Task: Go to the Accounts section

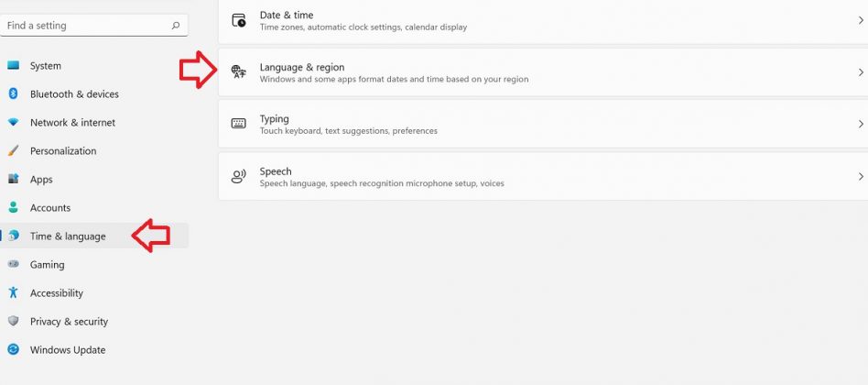Action: (x=49, y=208)
